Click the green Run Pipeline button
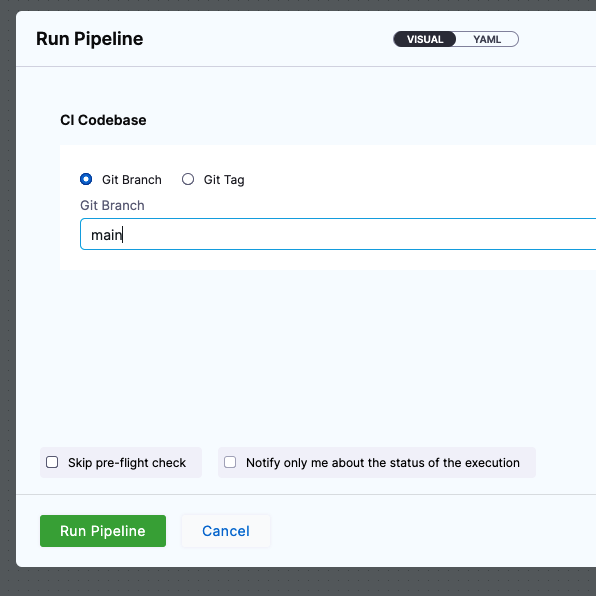Viewport: 596px width, 596px height. tap(103, 531)
